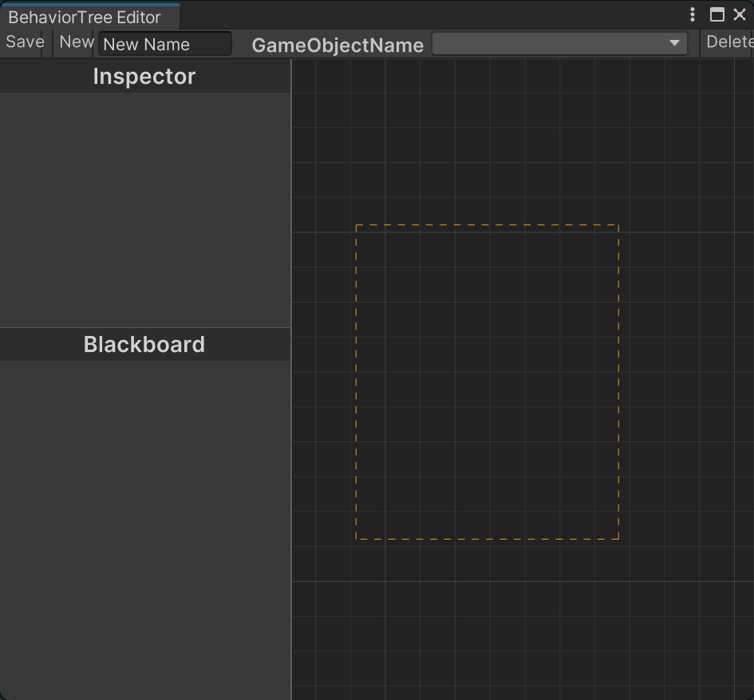Close the BehaviorTree Editor window
Viewport: 754px width, 700px height.
coord(740,14)
